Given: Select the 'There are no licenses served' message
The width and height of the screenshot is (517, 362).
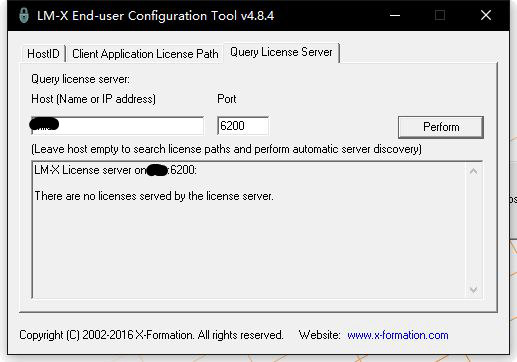Looking at the screenshot, I should coord(154,196).
